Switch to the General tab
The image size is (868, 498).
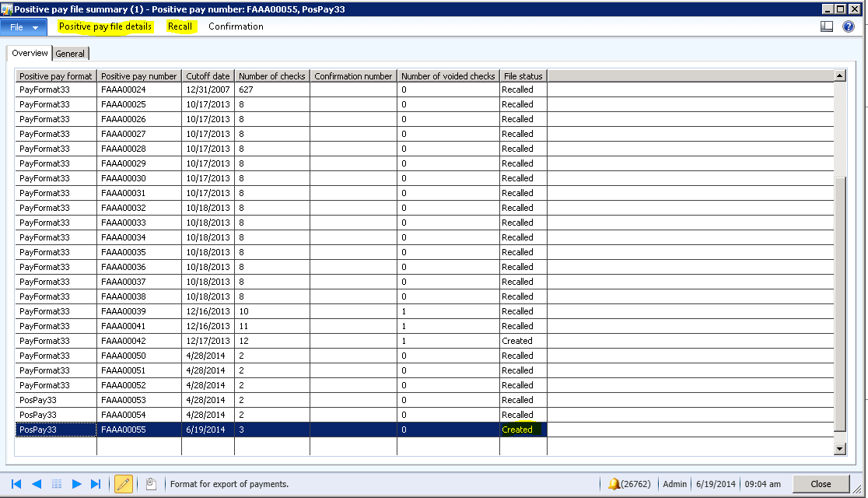[x=70, y=54]
